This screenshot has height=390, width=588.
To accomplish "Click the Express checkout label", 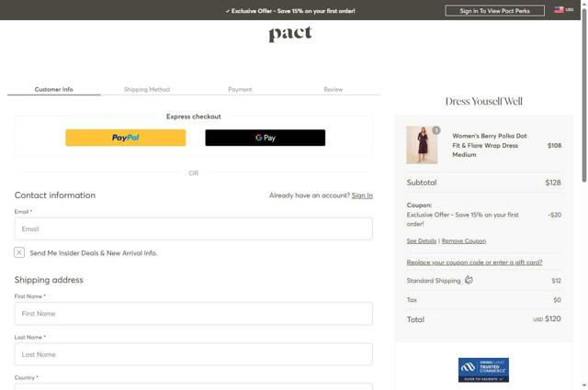I will pos(194,117).
